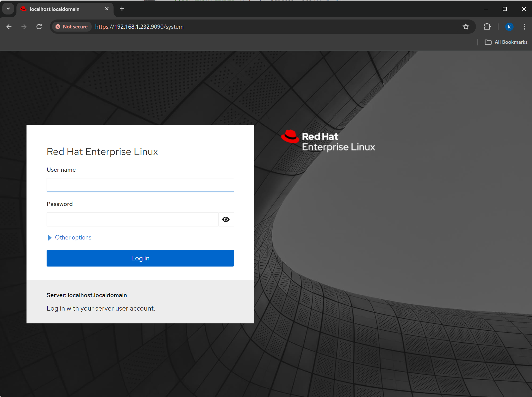
Task: Go back using browser back arrow
Action: (9, 27)
